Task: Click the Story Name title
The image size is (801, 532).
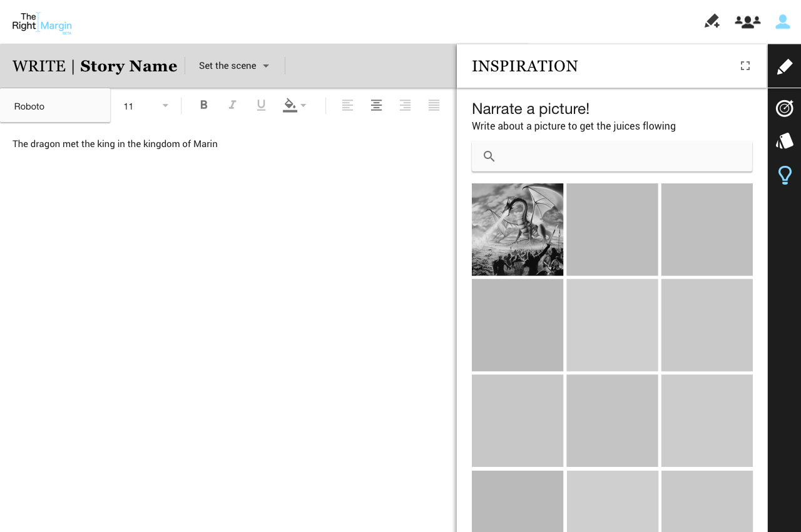Action: [128, 66]
